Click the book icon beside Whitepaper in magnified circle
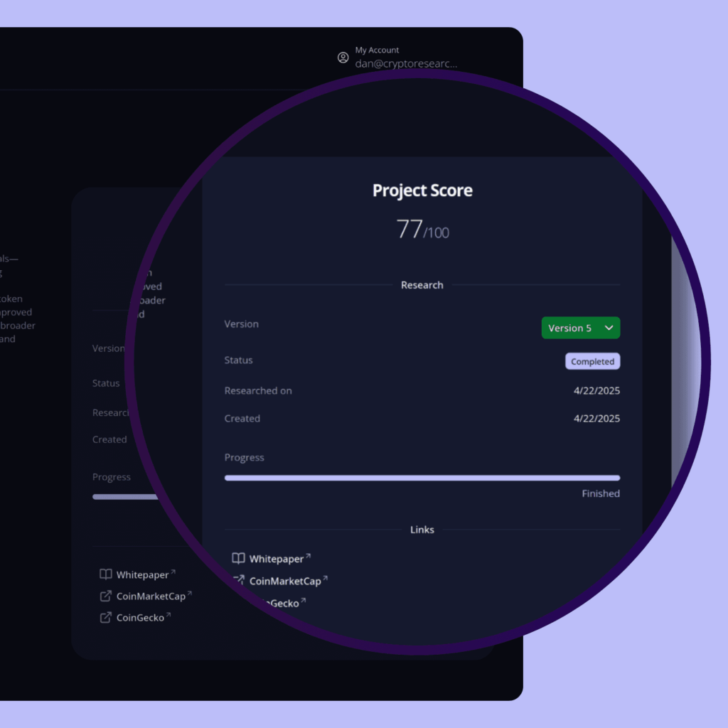Screen dimensions: 728x728 coord(239,559)
